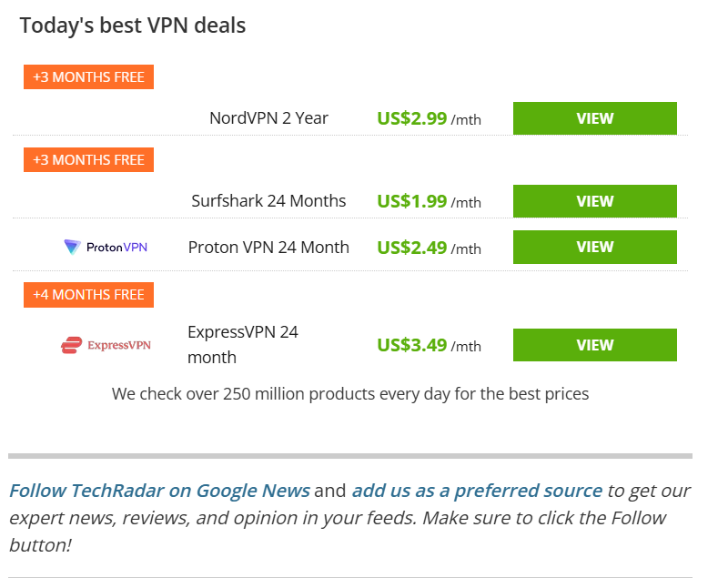Click the ExpressVPN logo
This screenshot has height=578, width=728.
point(106,345)
